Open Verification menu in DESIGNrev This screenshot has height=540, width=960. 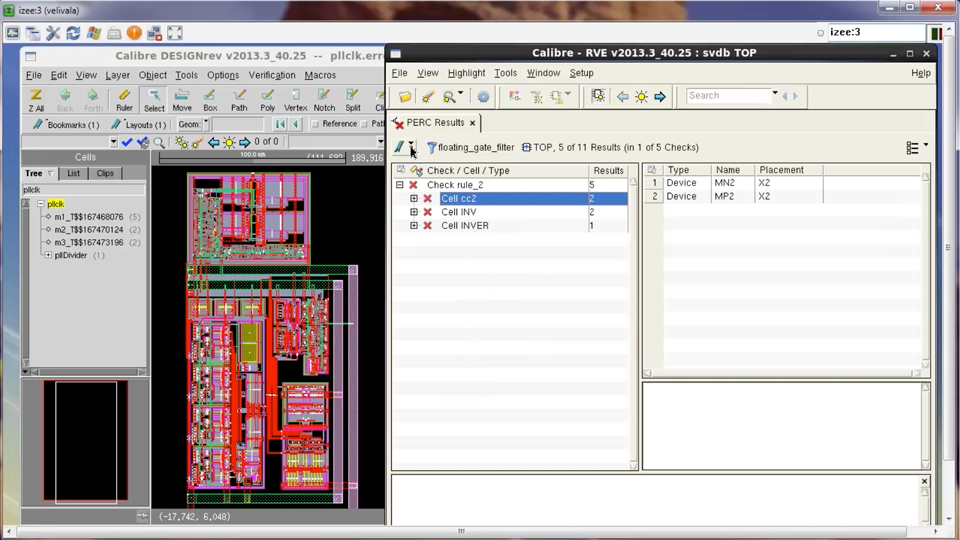tap(272, 75)
